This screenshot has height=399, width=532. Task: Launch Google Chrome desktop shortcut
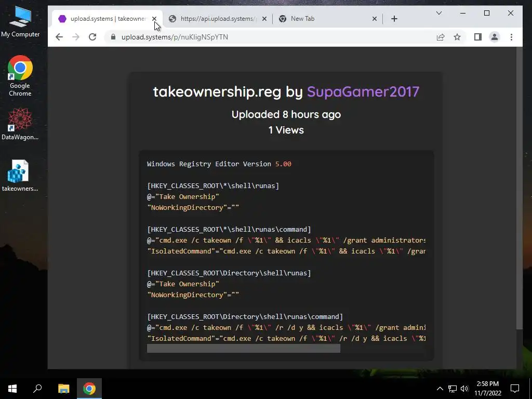[20, 76]
